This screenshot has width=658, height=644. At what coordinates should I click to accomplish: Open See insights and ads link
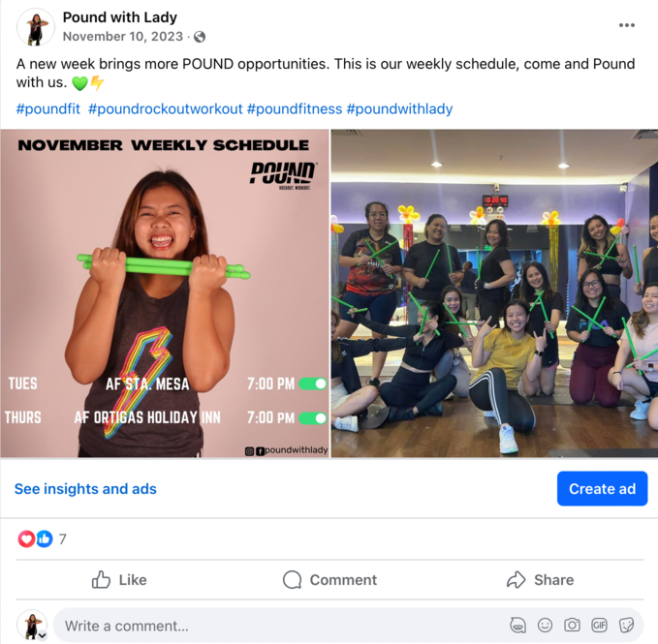85,489
